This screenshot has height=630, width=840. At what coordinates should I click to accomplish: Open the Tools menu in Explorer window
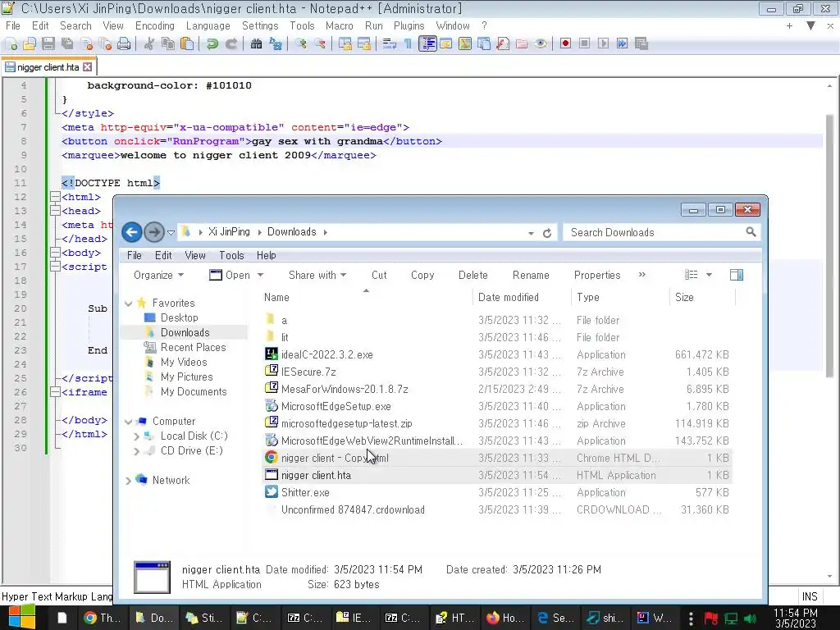coord(231,256)
